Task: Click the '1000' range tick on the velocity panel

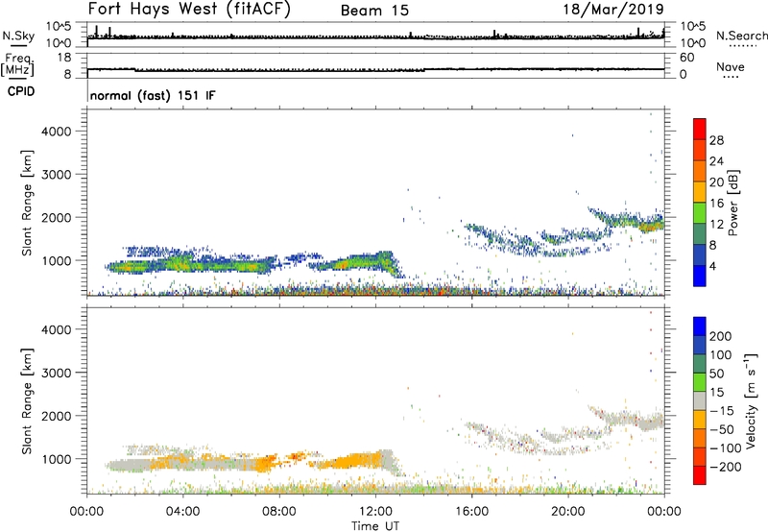Action: point(56,459)
